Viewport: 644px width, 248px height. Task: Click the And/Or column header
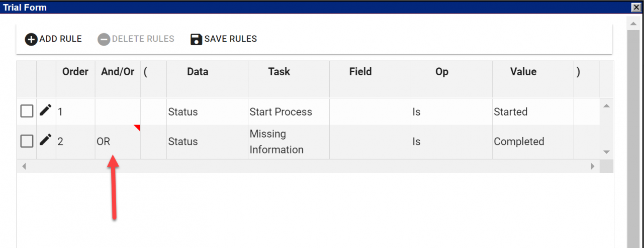click(118, 72)
